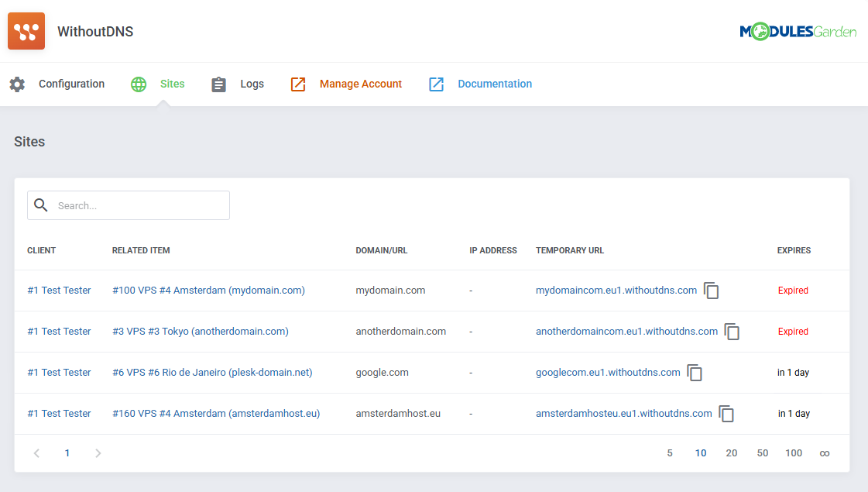Viewport: 868px width, 492px height.
Task: Open client #1 Test Tester in google.com row
Action: pos(59,373)
